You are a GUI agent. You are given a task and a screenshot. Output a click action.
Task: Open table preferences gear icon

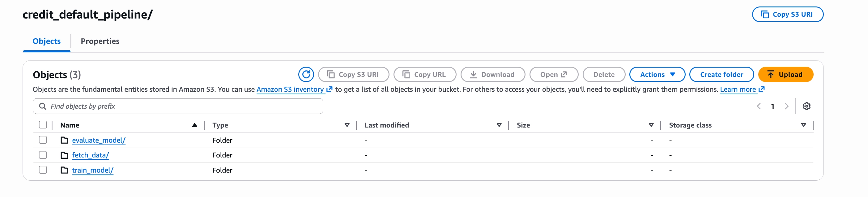point(806,107)
